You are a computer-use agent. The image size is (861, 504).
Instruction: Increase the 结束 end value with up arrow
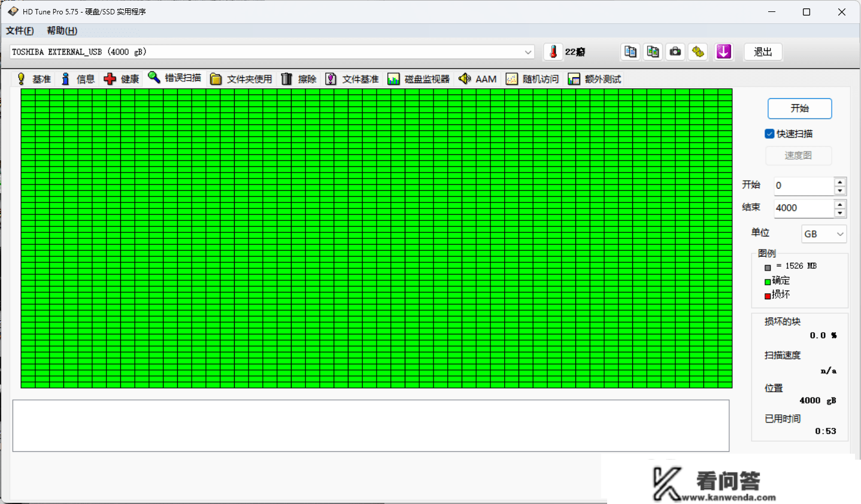(840, 204)
